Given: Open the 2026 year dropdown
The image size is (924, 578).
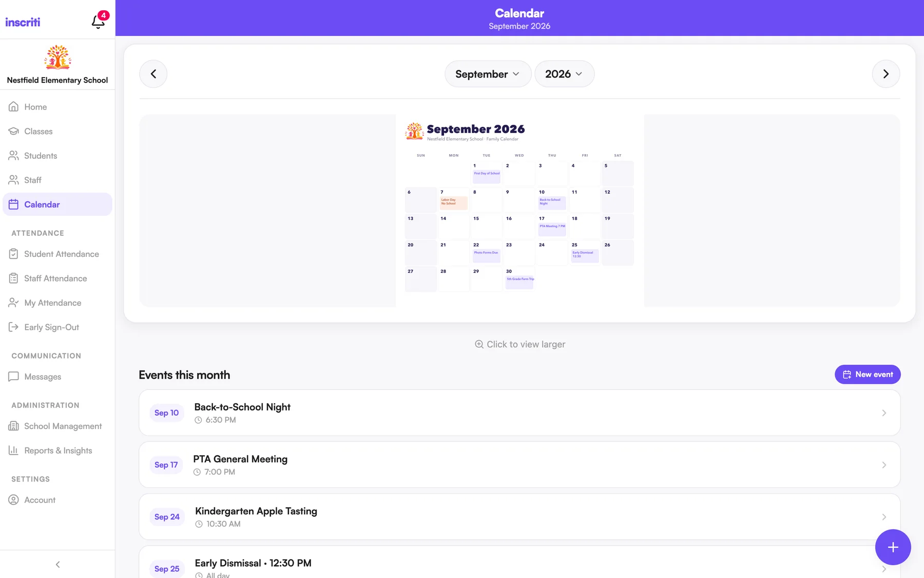Looking at the screenshot, I should [x=564, y=74].
